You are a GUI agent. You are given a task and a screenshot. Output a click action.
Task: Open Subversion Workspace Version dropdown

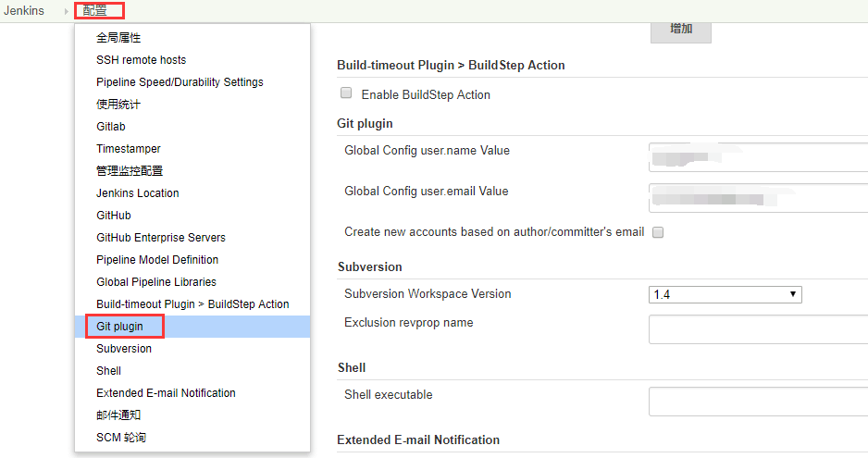point(725,294)
